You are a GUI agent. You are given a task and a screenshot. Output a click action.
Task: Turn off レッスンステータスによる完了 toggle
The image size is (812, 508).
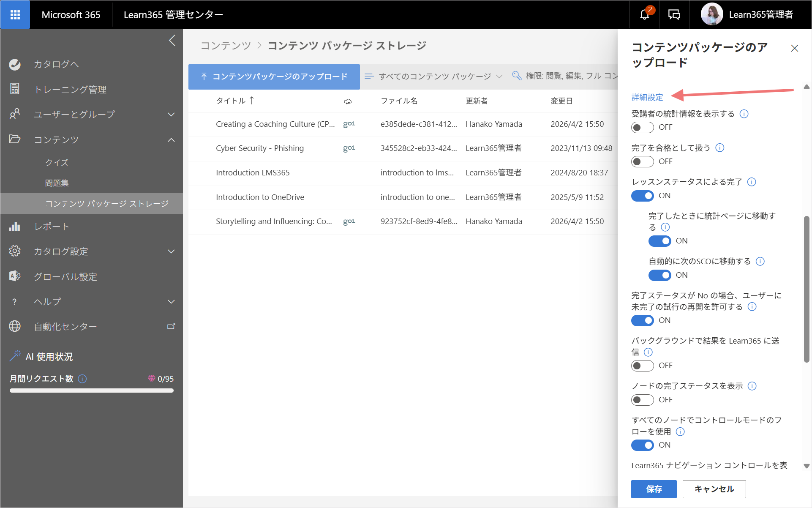click(642, 196)
